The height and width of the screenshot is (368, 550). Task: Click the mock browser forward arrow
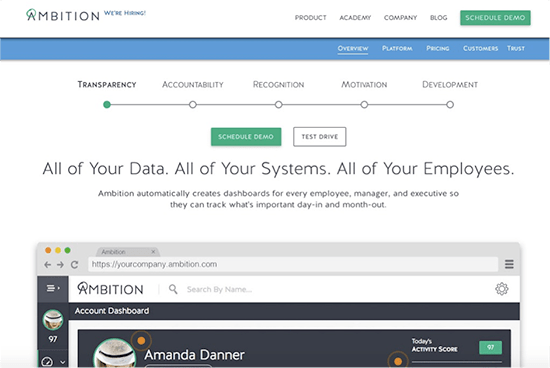click(x=60, y=265)
